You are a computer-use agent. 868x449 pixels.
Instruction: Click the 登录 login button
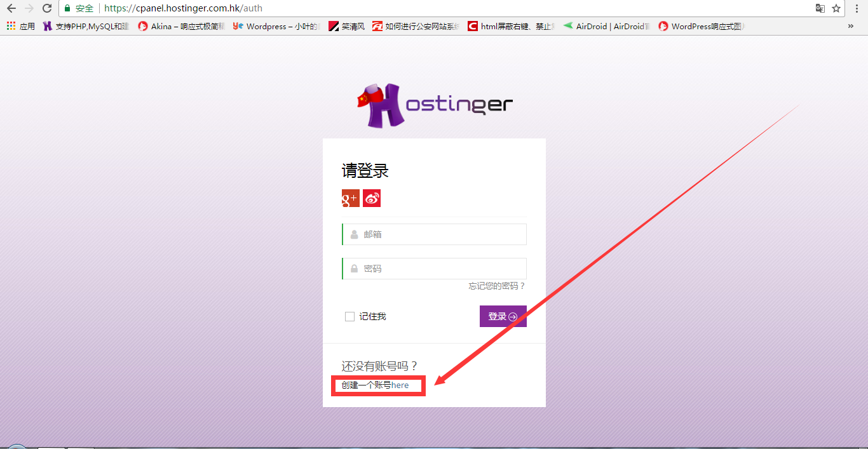point(503,316)
